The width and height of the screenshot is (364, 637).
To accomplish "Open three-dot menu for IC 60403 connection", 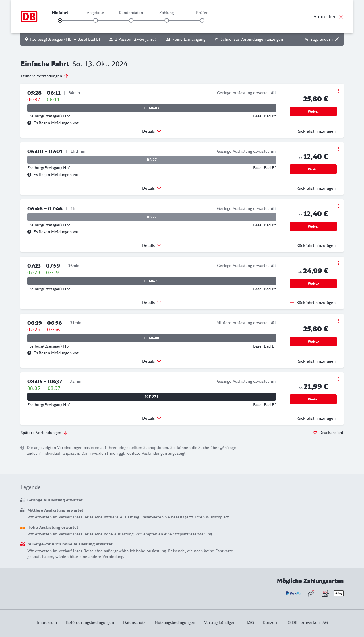I will click(338, 91).
